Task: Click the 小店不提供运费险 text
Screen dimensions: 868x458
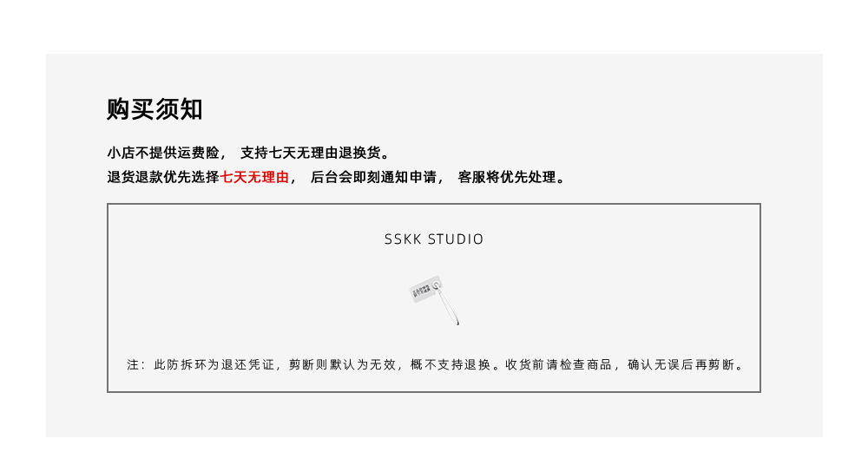Action: click(163, 153)
